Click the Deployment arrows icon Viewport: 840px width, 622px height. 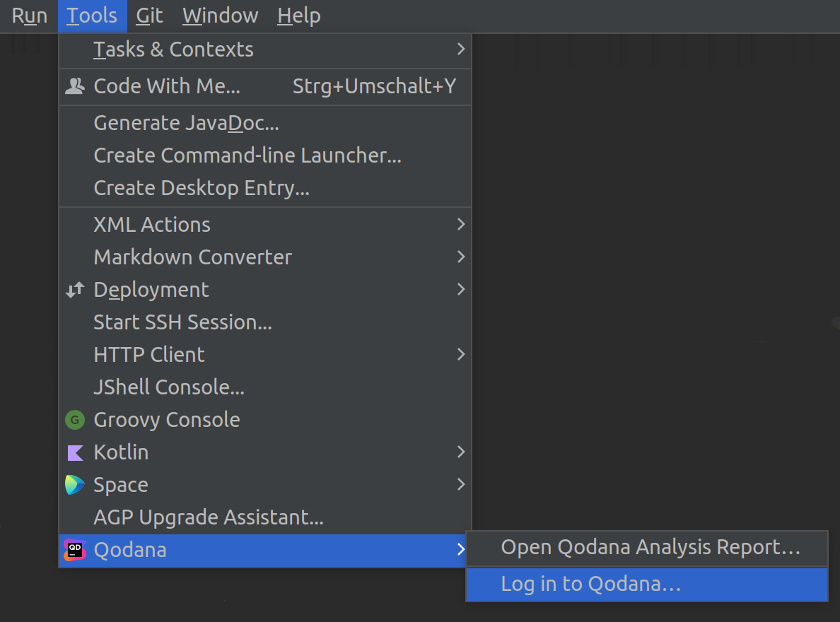point(75,289)
